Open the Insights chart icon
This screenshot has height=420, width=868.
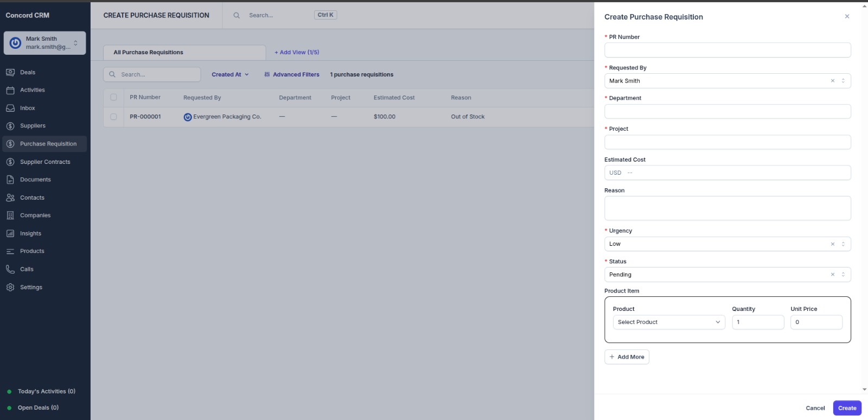10,233
